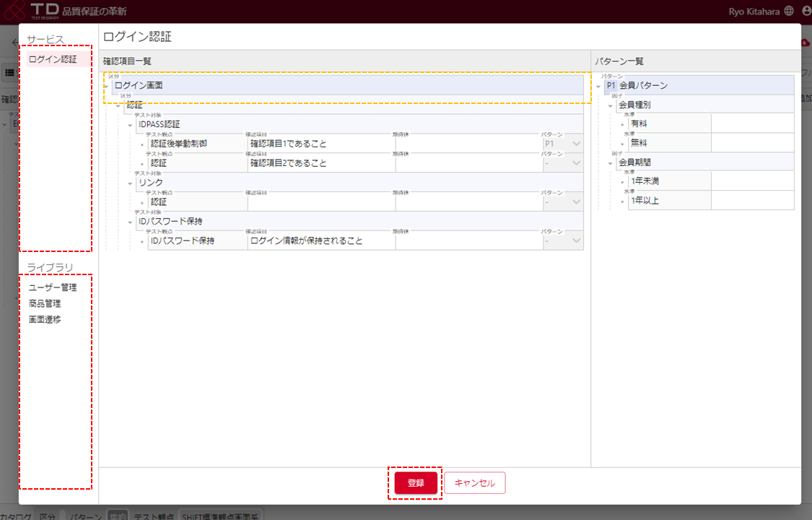The image size is (812, 520).
Task: Click the TD Test Designer logo
Action: (x=32, y=10)
